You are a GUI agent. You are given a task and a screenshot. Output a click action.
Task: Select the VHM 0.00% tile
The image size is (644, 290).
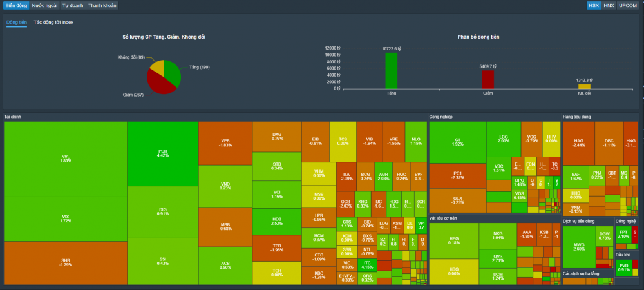(319, 174)
